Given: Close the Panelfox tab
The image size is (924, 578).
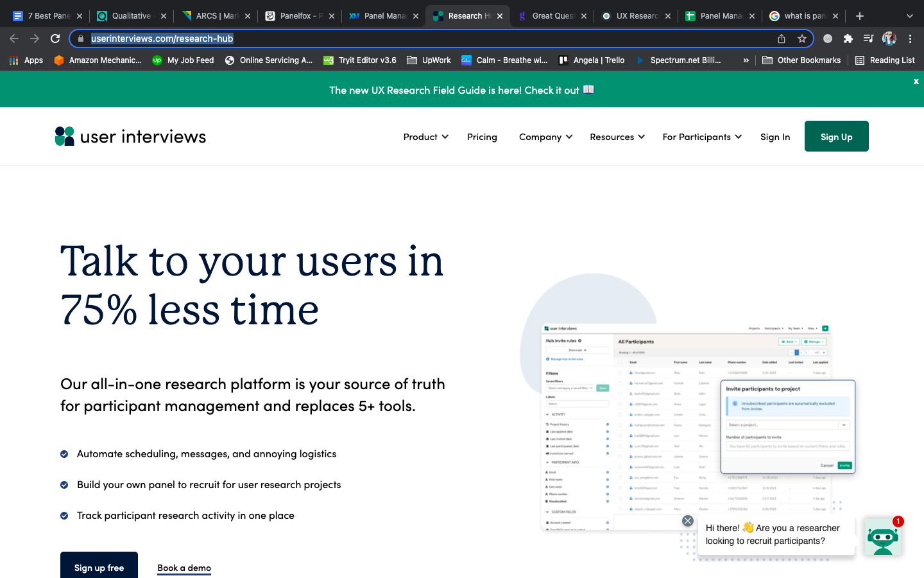Looking at the screenshot, I should (332, 16).
